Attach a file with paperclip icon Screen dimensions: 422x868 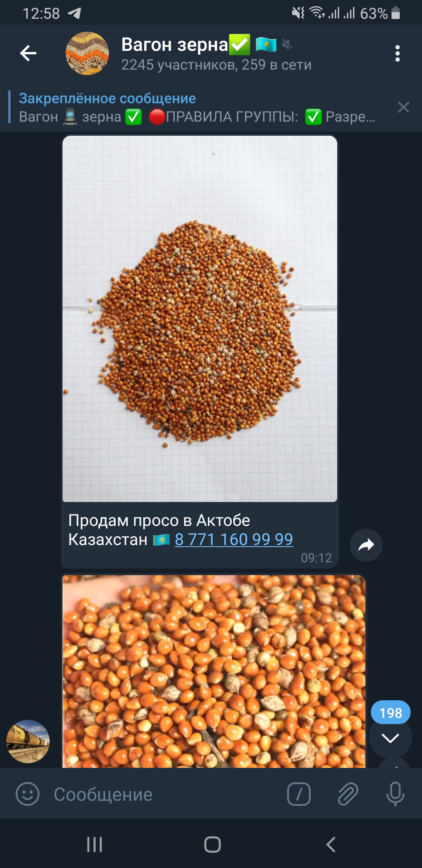pos(348,794)
